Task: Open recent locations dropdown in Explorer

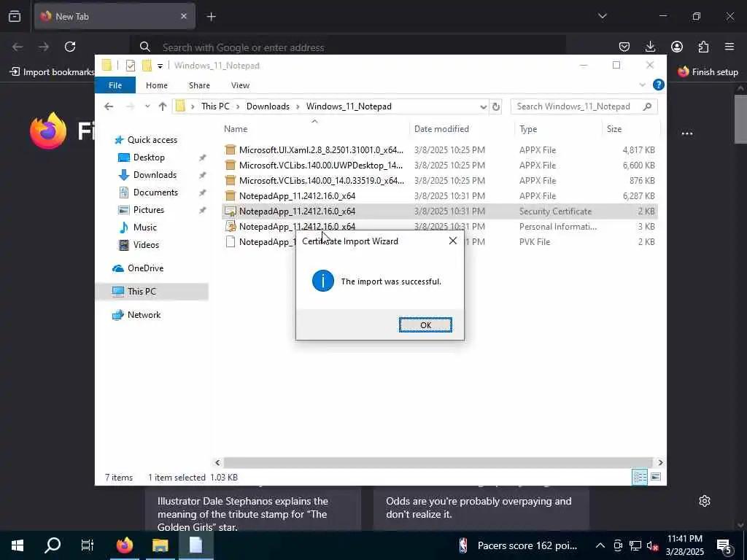Action: click(147, 106)
